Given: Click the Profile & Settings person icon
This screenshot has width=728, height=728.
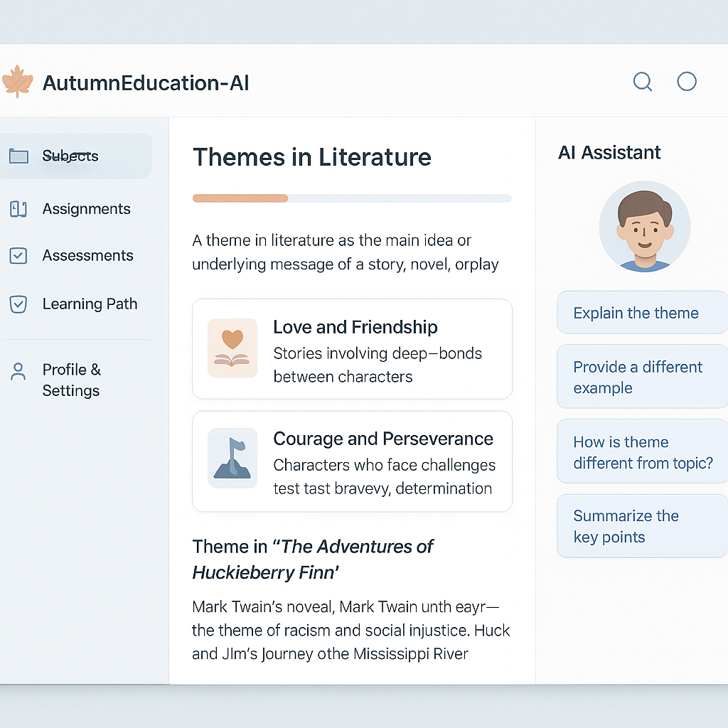Looking at the screenshot, I should pos(18,370).
